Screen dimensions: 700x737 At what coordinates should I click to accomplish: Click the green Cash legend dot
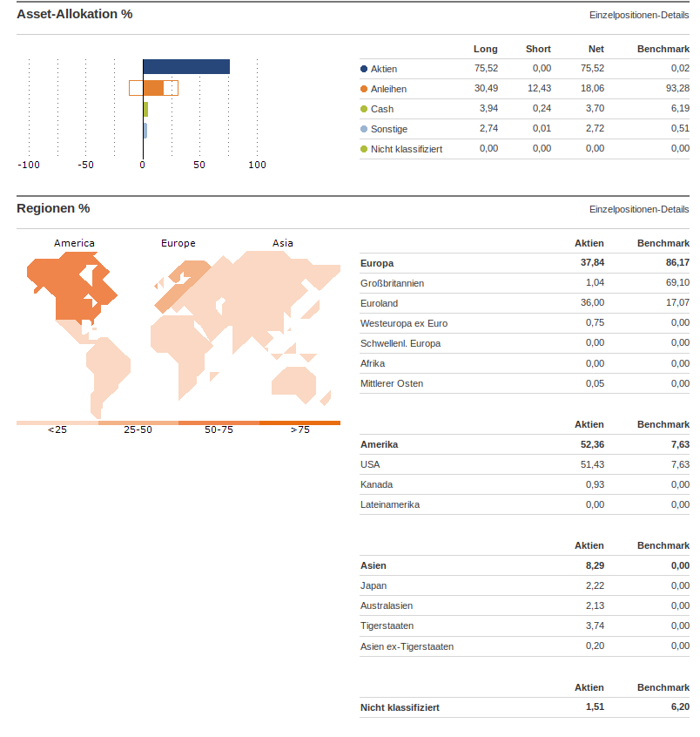364,109
